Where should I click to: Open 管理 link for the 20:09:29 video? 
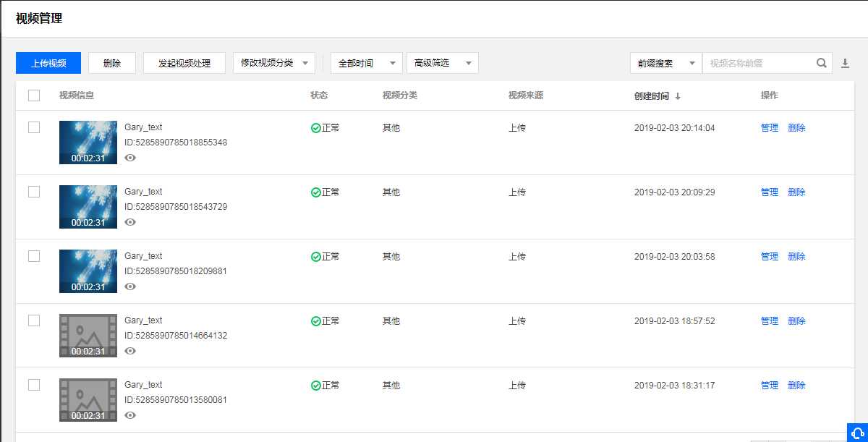click(x=769, y=192)
